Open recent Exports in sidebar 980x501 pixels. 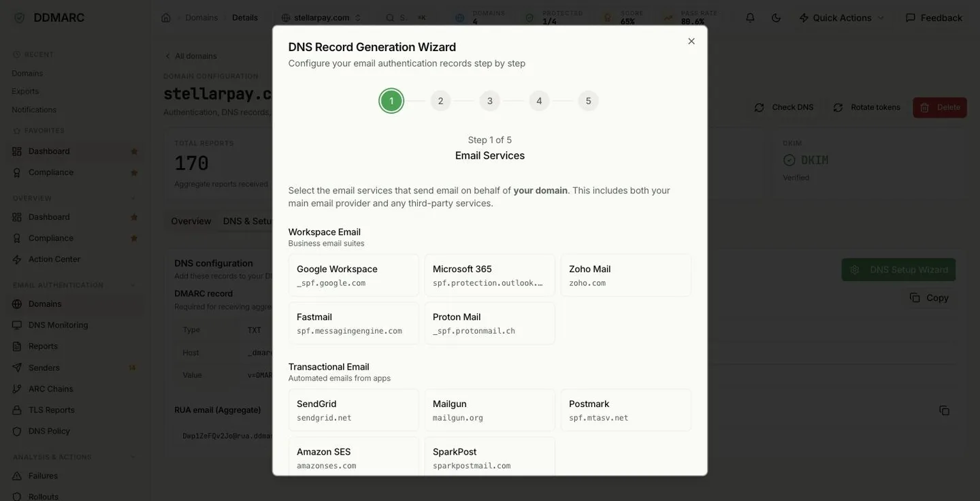pos(25,91)
